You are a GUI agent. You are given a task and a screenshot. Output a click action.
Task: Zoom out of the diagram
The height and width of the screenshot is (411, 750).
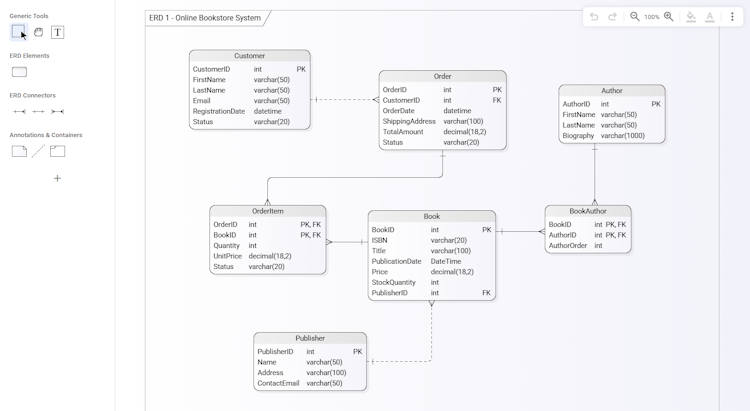point(635,17)
